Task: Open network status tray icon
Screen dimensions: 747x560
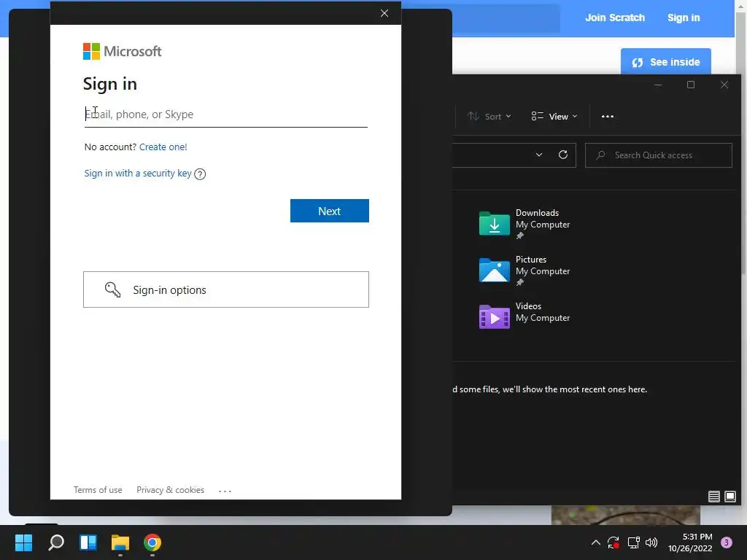Action: coord(633,542)
